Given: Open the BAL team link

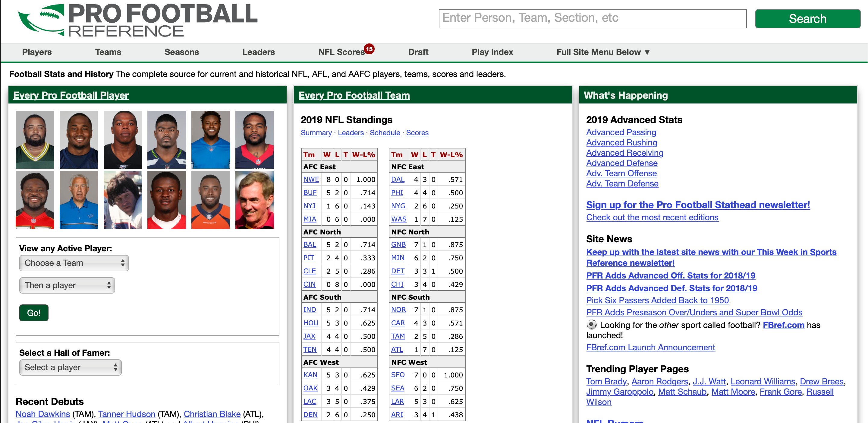Looking at the screenshot, I should tap(310, 245).
